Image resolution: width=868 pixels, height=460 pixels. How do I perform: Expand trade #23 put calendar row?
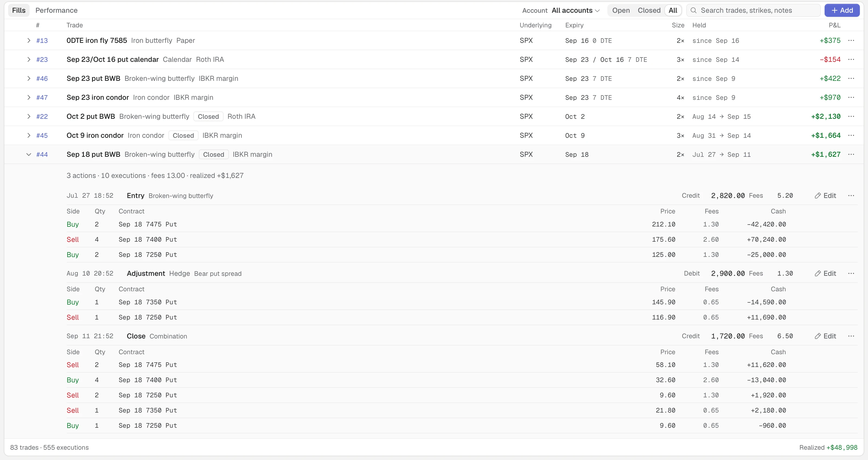pos(29,59)
